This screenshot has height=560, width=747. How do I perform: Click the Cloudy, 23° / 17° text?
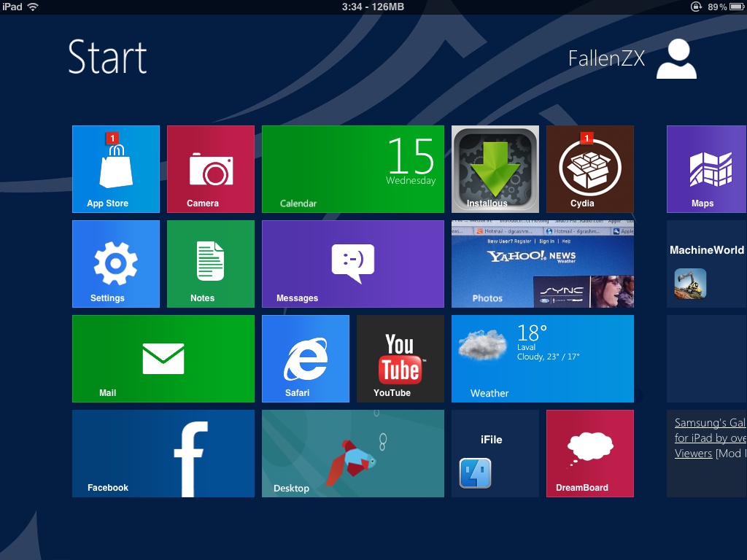(549, 357)
